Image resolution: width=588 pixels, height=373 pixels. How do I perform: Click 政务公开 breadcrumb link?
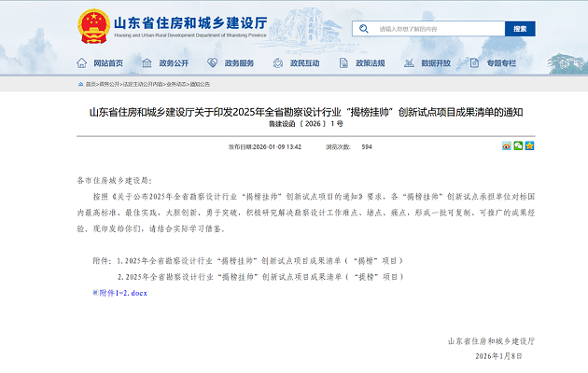pos(109,84)
